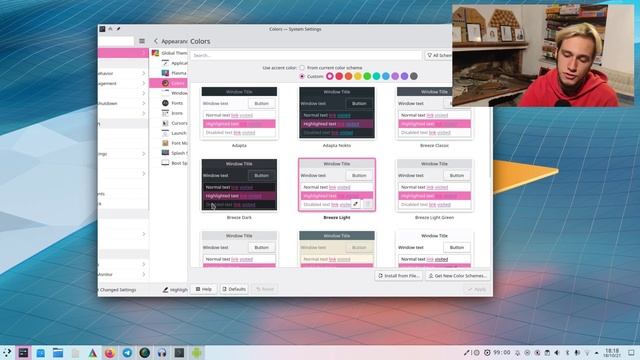640x360 pixels.
Task: Launch Firefox from the taskbar
Action: point(109,353)
